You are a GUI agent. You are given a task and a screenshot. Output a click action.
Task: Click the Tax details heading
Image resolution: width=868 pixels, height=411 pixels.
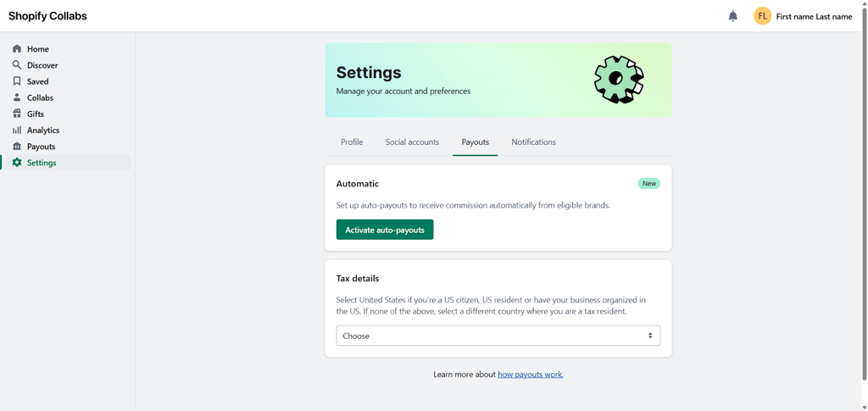point(358,279)
